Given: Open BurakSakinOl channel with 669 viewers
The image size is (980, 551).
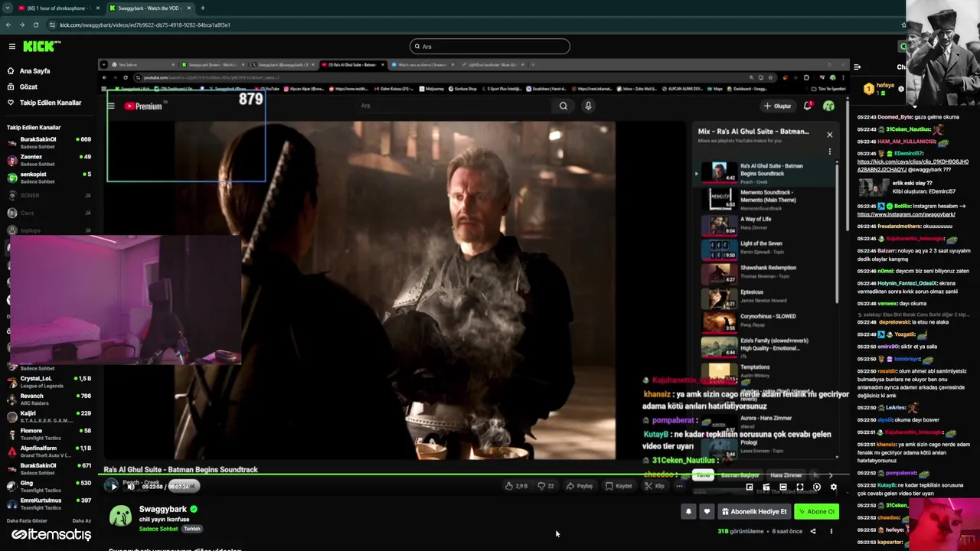Looking at the screenshot, I should tap(50, 142).
